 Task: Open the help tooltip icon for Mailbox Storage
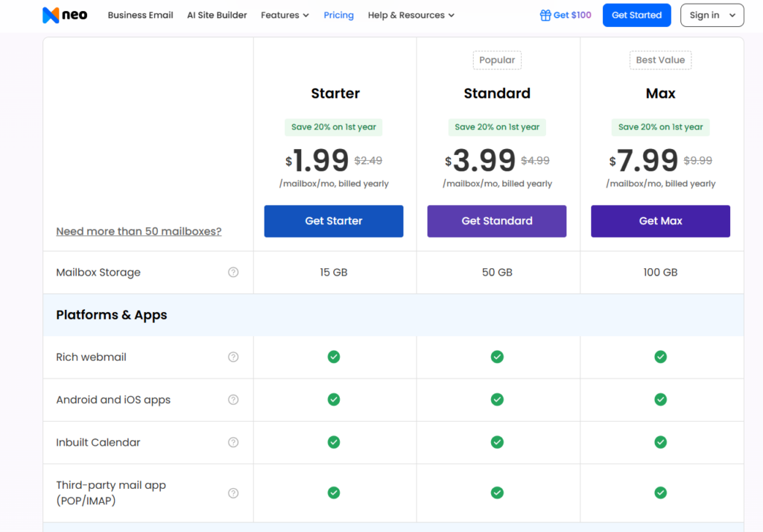(232, 273)
